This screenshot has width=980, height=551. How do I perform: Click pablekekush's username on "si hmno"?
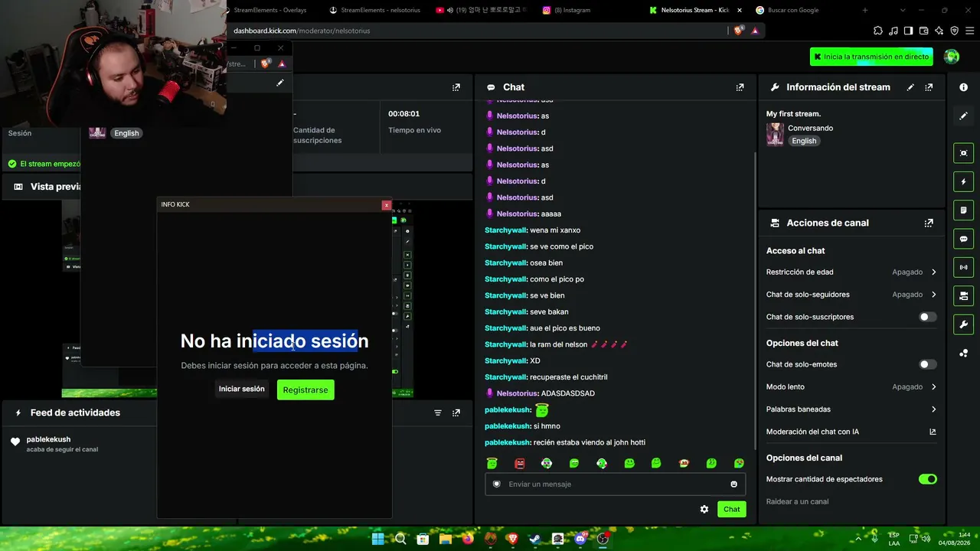click(508, 426)
